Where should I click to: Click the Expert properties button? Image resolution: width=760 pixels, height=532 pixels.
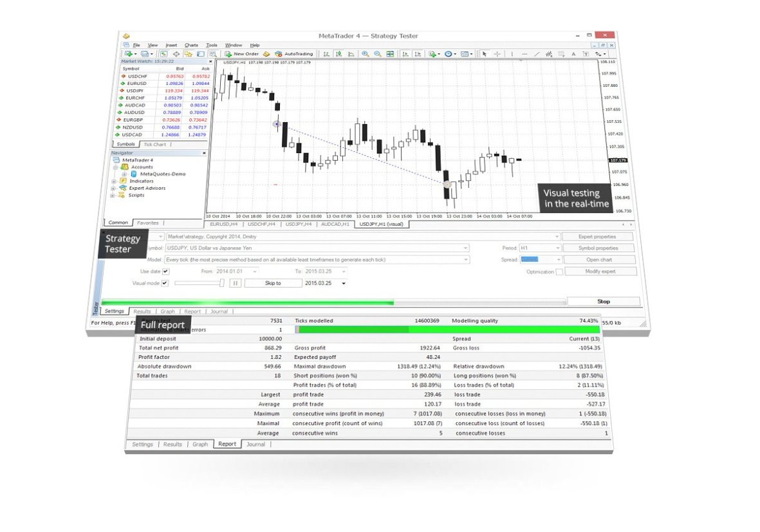(x=597, y=237)
